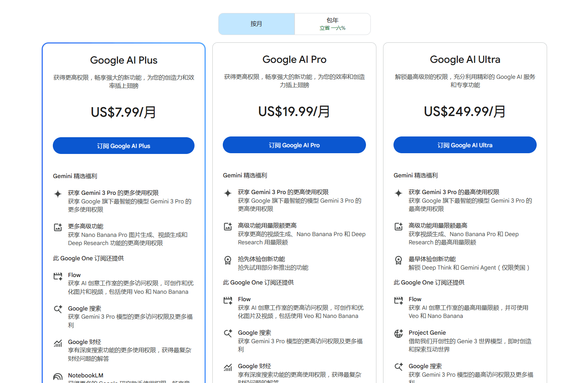Click the Google 搜索 icon in Ultra plan
The image size is (588, 383).
398,367
